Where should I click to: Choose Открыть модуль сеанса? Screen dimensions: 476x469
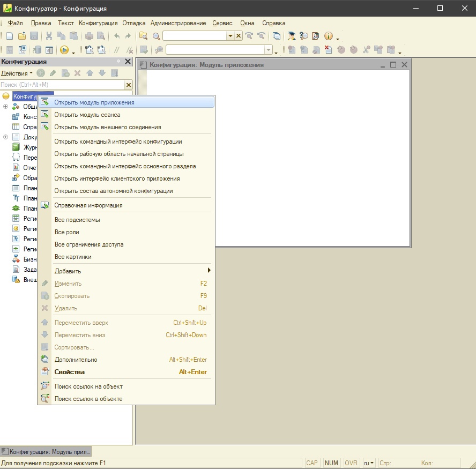tap(126, 115)
